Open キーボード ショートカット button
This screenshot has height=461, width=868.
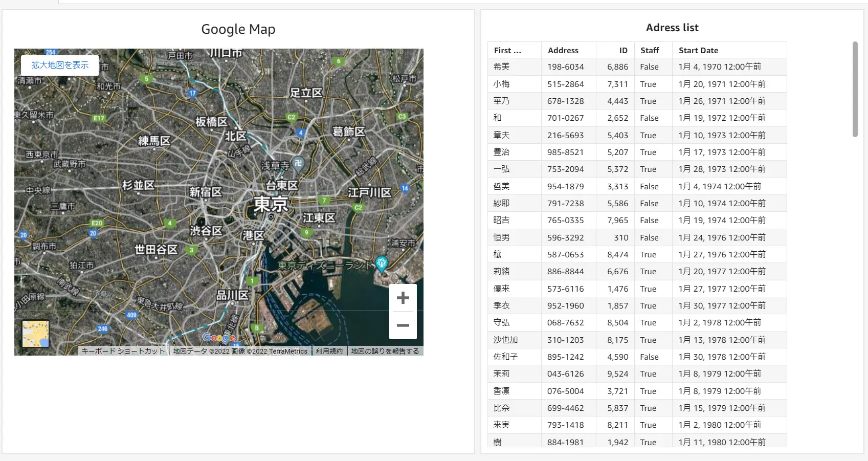coord(123,351)
